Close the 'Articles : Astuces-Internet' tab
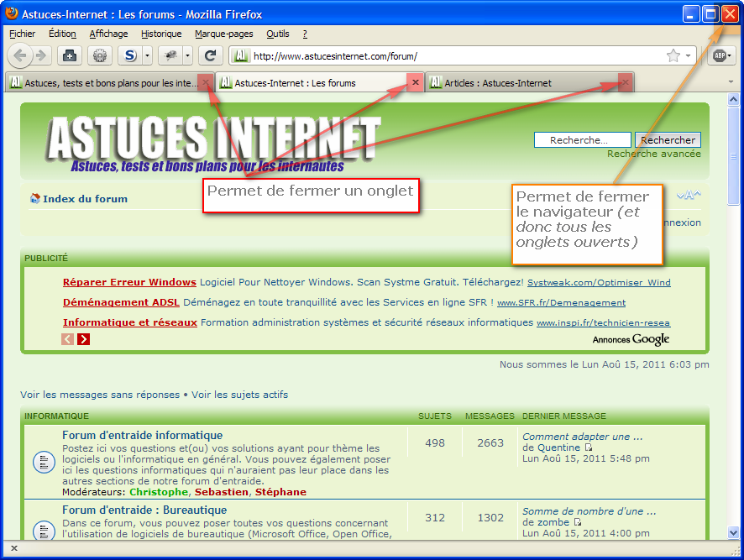Viewport: 744px width, 560px height. point(626,82)
